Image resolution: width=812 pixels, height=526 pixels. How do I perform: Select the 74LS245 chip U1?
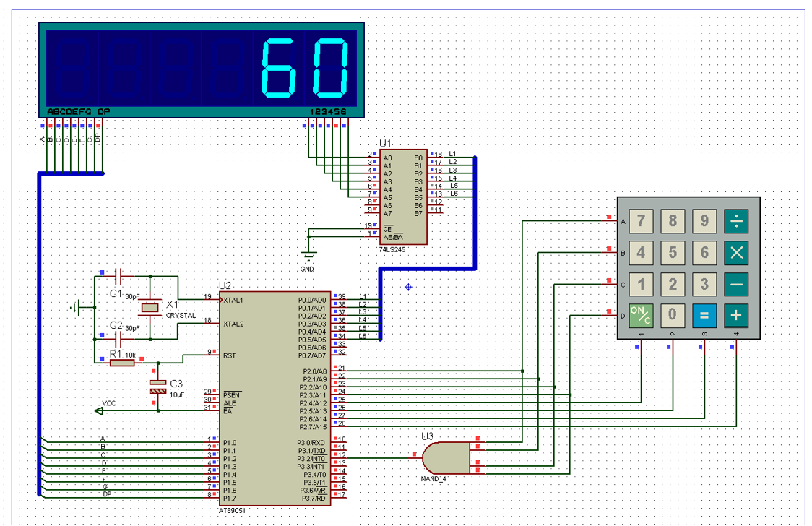click(x=403, y=197)
